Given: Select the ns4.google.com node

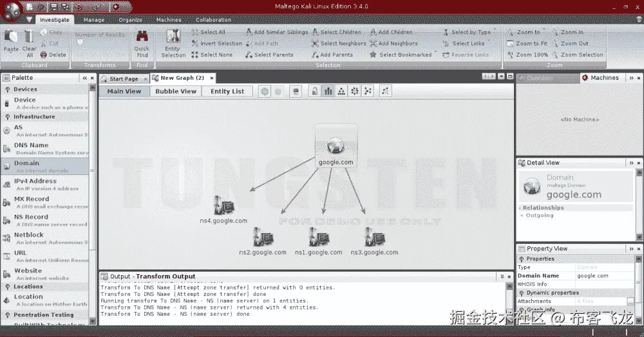Looking at the screenshot, I should [x=223, y=209].
